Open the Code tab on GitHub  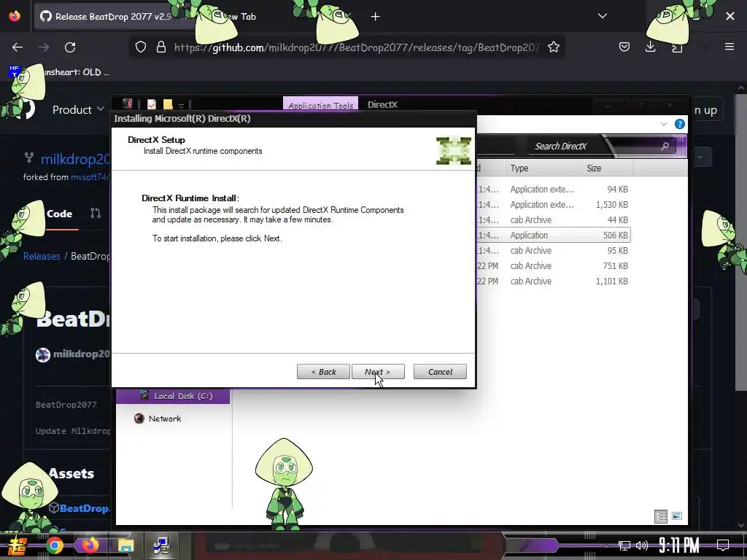(59, 214)
